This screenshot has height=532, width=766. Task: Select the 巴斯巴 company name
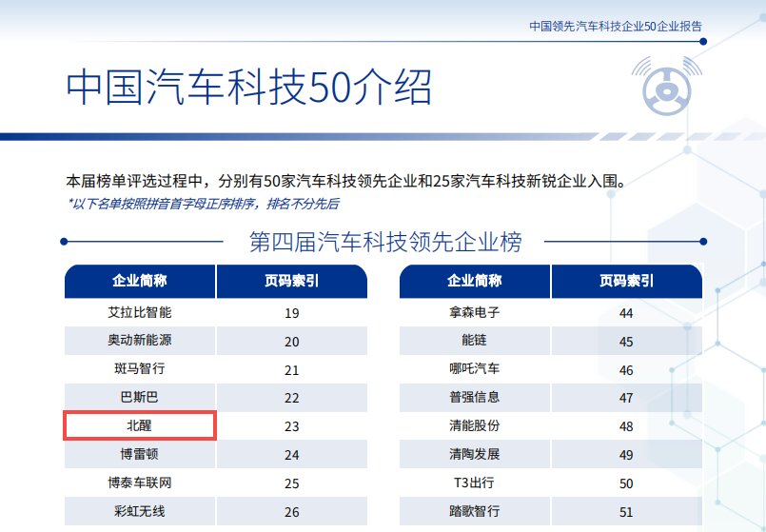click(x=140, y=398)
